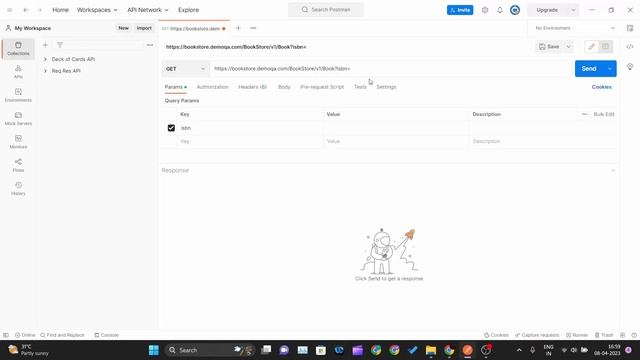
Task: Switch to the Body tab
Action: 284,87
